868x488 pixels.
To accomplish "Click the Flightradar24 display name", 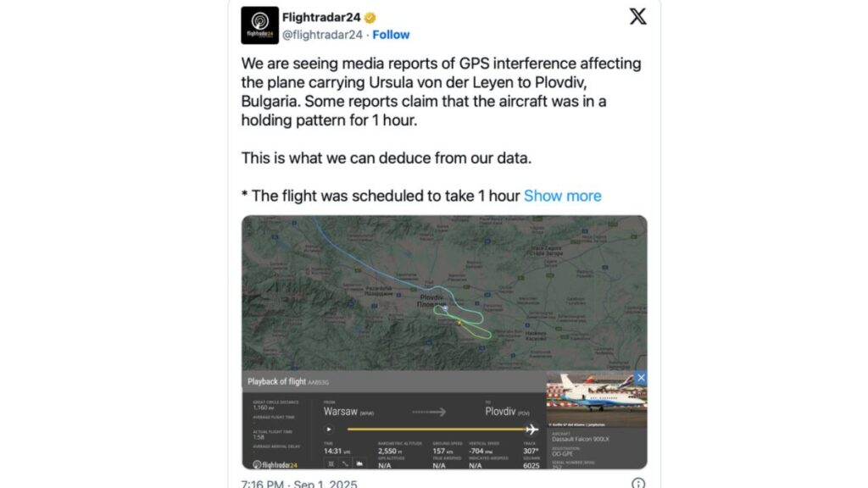I will tap(321, 18).
